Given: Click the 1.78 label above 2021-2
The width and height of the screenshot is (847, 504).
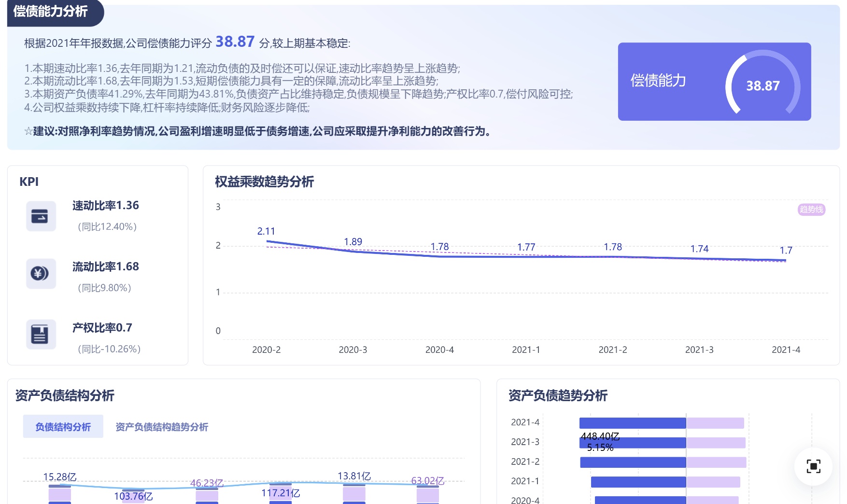Looking at the screenshot, I should click(613, 247).
